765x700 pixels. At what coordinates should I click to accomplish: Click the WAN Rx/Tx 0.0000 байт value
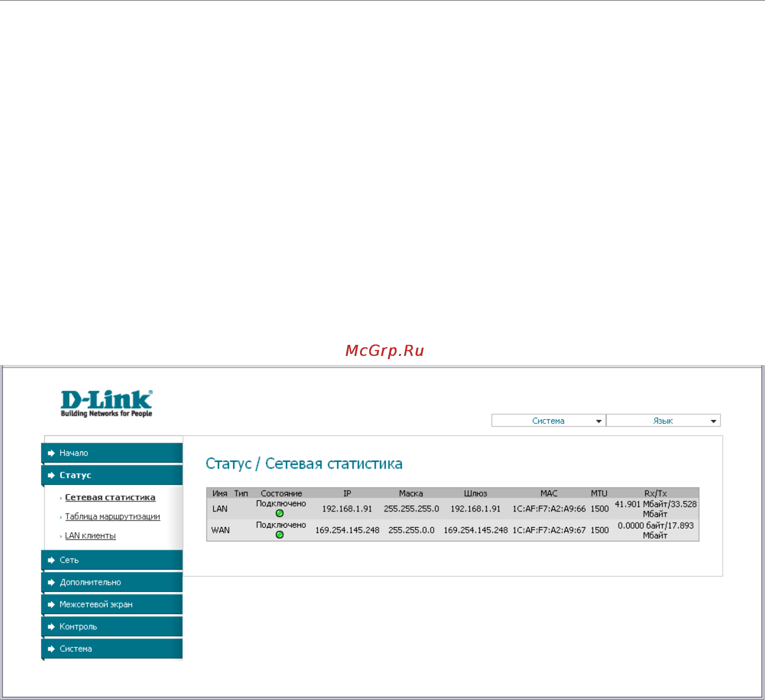click(x=656, y=530)
